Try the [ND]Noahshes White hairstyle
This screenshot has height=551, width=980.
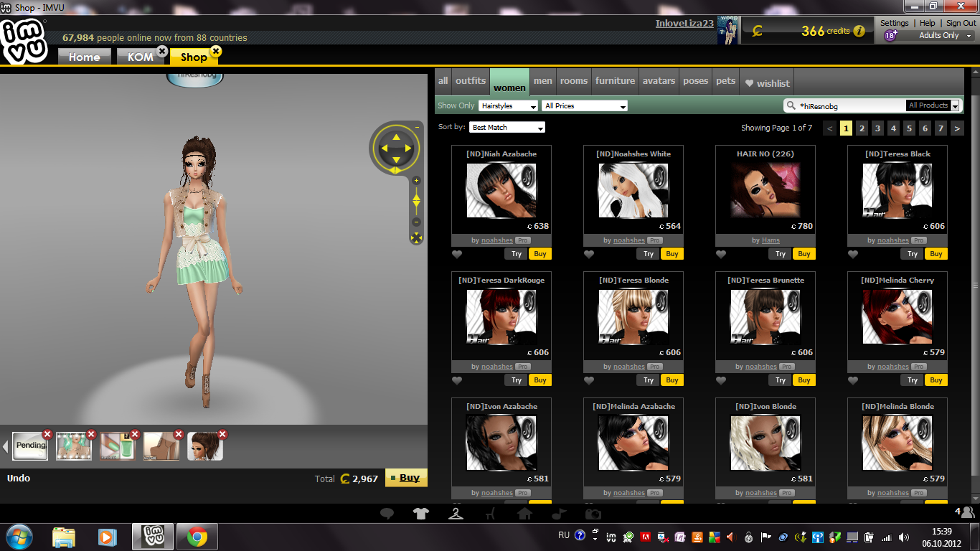tap(649, 254)
